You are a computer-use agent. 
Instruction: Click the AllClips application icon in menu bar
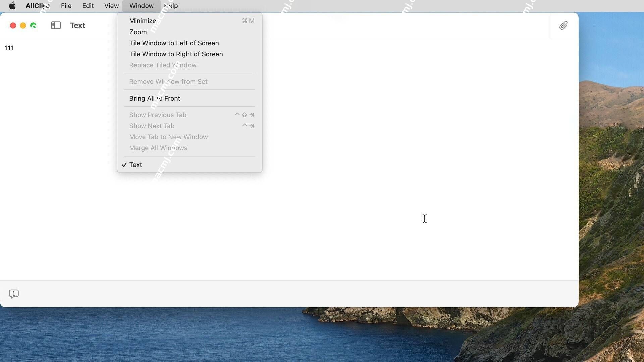point(38,6)
